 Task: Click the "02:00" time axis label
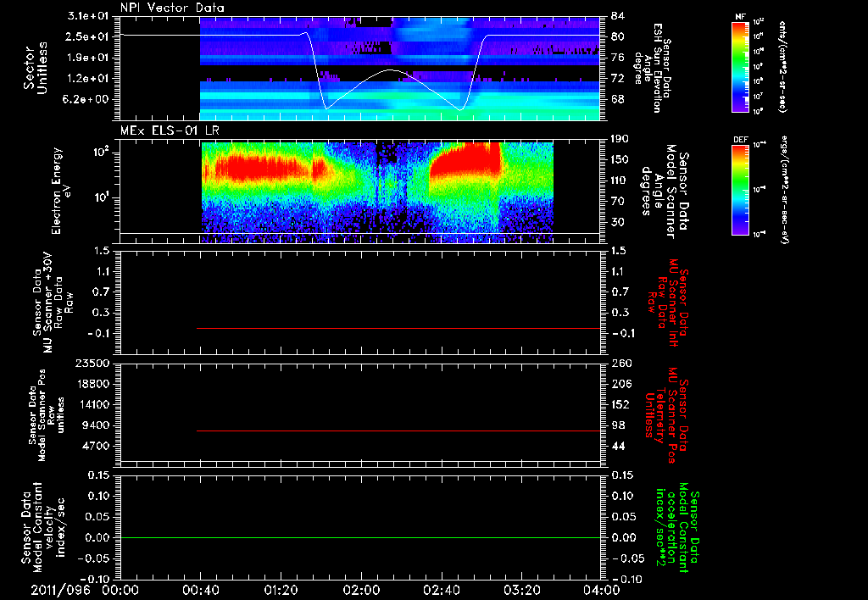point(361,590)
